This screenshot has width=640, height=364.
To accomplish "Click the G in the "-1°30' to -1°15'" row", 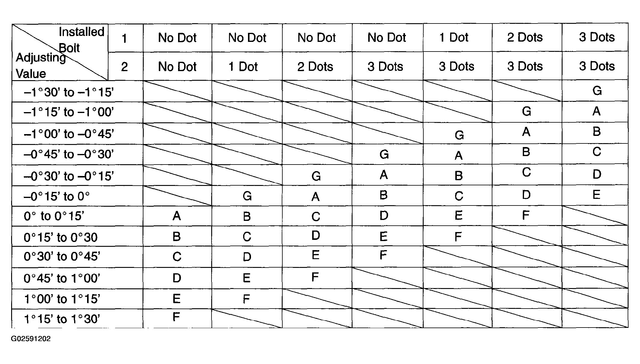I will click(x=597, y=91).
